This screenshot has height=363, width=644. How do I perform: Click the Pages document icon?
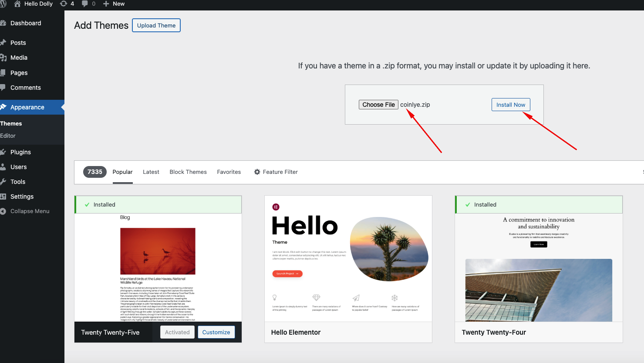click(3, 73)
